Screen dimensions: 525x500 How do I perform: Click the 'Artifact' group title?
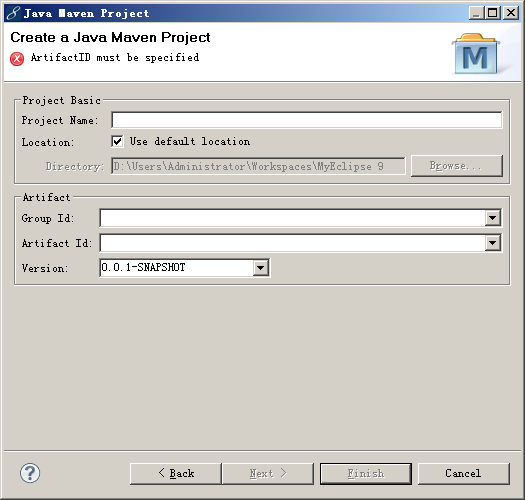coord(47,197)
